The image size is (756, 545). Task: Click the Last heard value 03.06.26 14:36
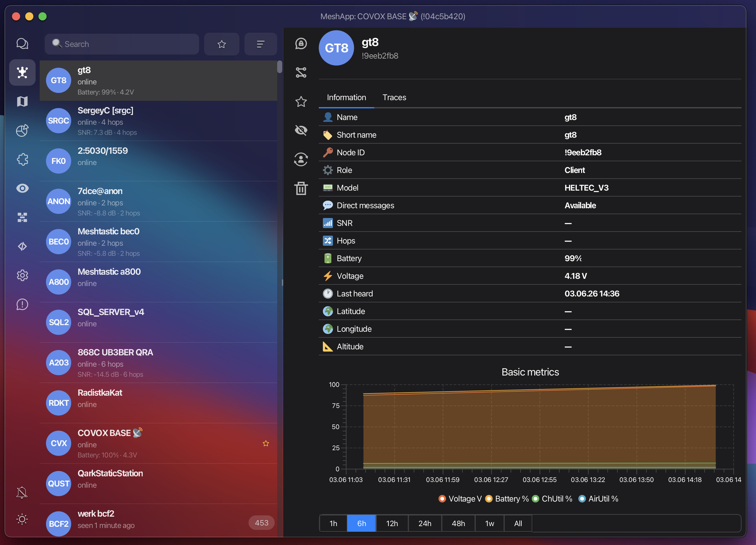[x=592, y=294]
